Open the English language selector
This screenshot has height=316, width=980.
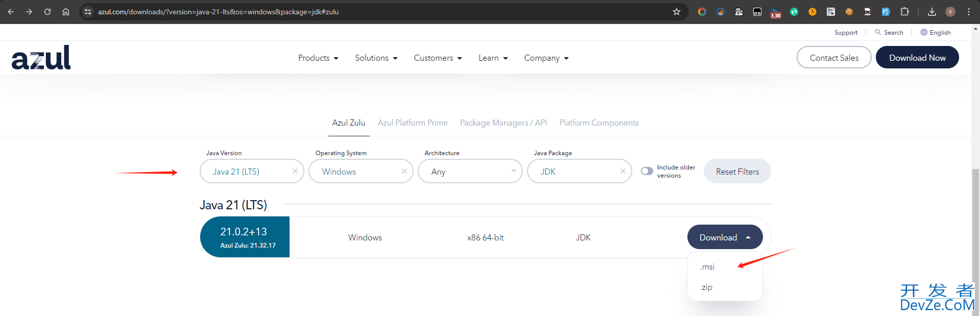(x=936, y=33)
